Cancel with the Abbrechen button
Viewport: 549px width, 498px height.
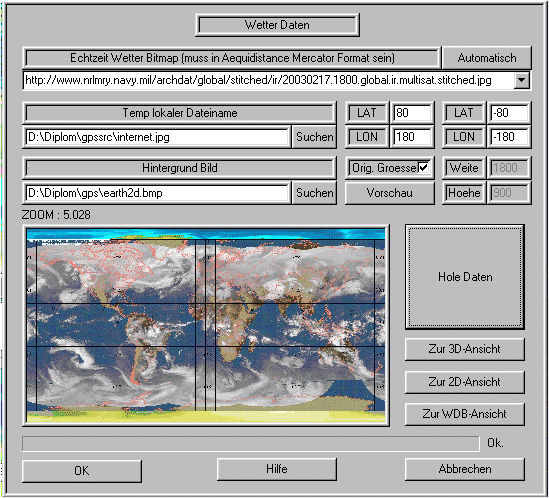coord(465,469)
